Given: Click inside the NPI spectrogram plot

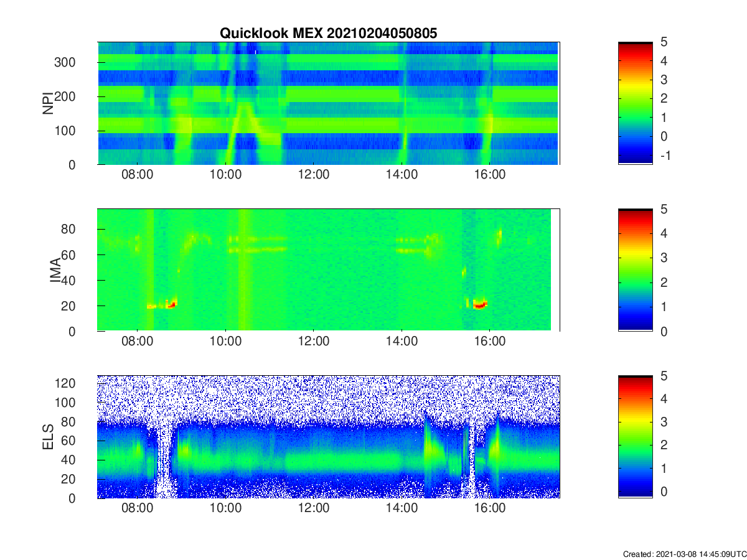Looking at the screenshot, I should click(328, 103).
